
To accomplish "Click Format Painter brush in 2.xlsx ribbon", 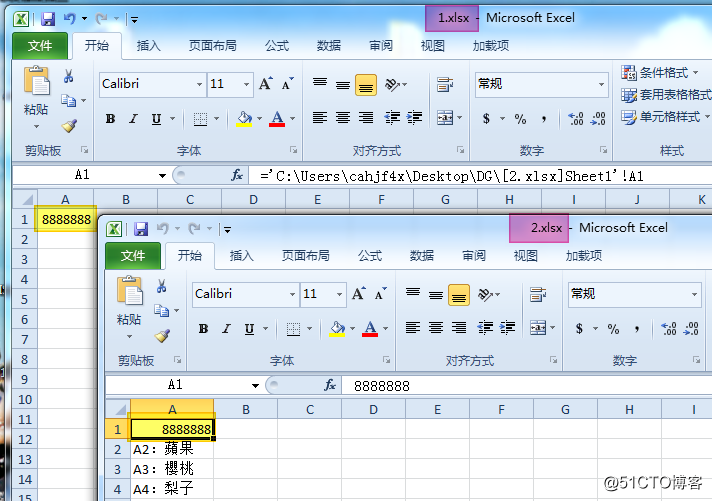I will coord(162,336).
